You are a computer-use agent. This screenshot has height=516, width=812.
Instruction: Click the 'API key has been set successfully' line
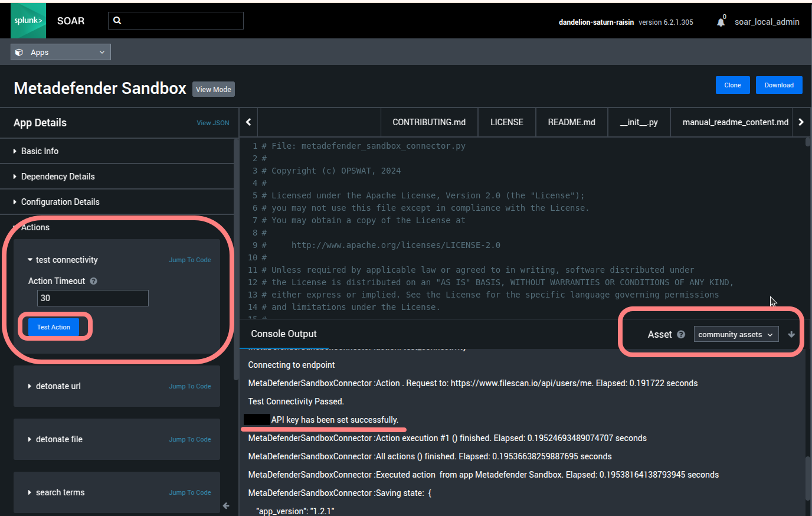point(335,420)
